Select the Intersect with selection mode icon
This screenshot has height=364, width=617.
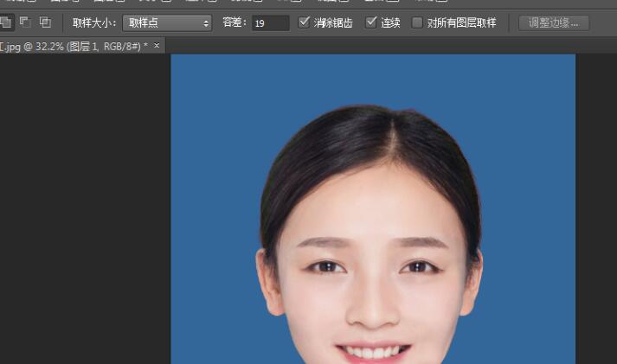pos(45,22)
